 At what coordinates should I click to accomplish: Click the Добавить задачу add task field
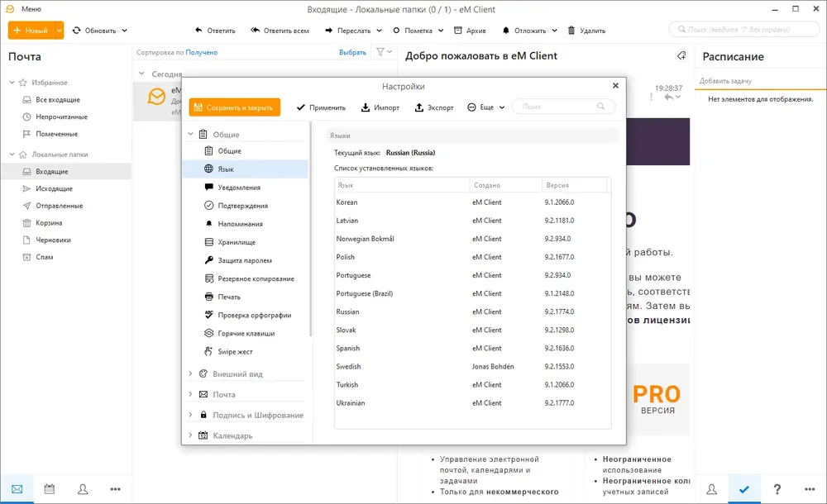(x=760, y=81)
